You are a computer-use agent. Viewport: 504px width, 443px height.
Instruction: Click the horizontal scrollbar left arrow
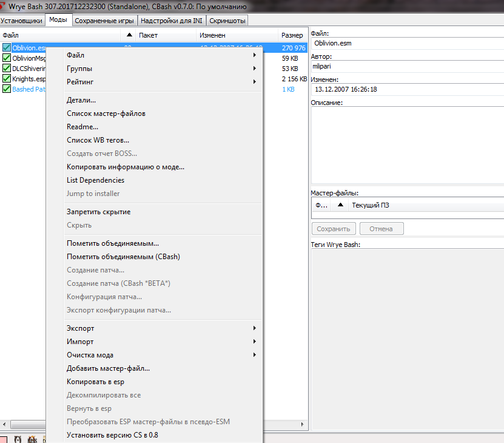(4, 424)
